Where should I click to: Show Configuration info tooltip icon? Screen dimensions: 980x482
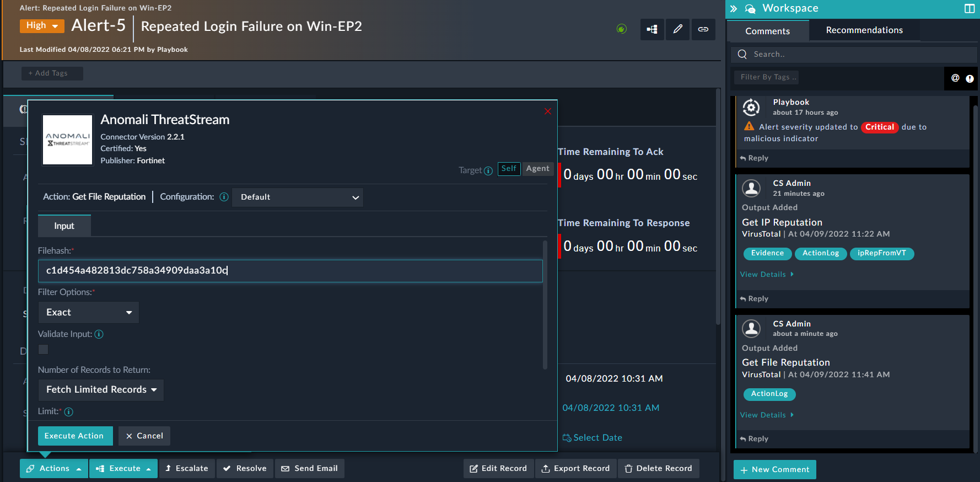[224, 197]
